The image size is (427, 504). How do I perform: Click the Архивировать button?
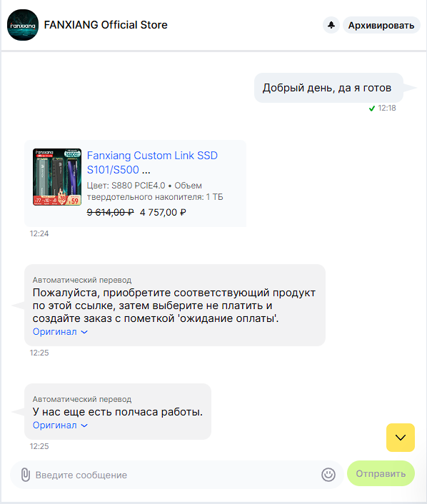tap(381, 25)
